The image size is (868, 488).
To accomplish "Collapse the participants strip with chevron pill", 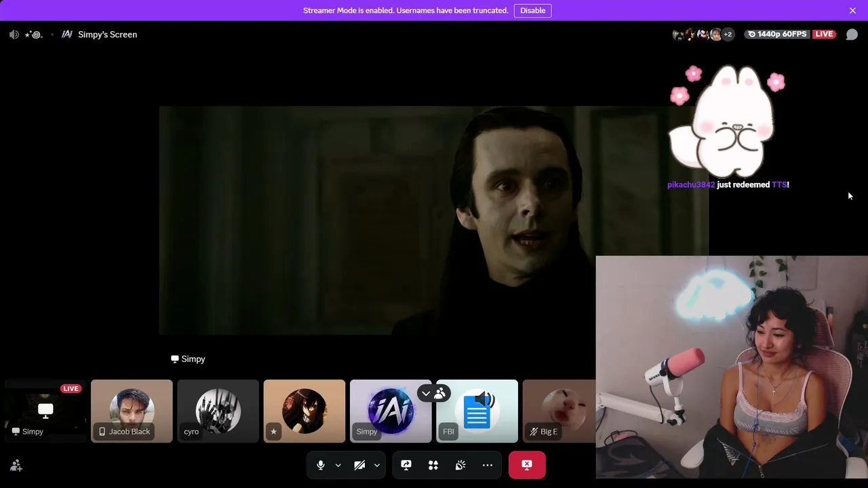I will [433, 393].
